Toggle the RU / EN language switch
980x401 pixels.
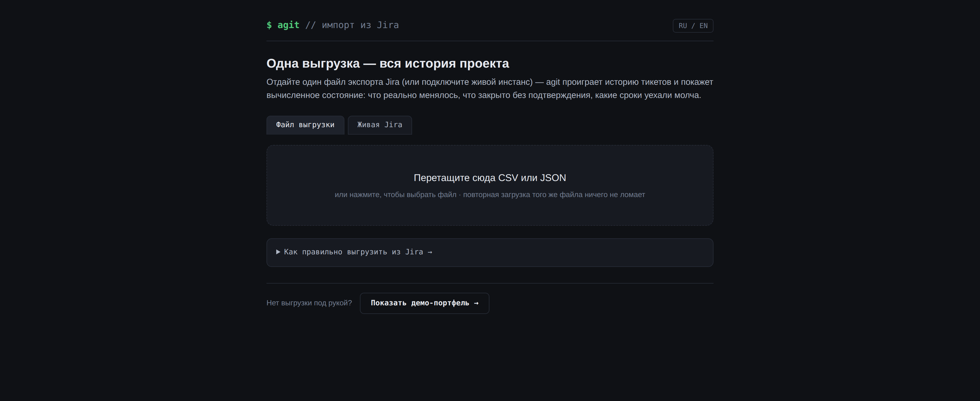pyautogui.click(x=693, y=26)
